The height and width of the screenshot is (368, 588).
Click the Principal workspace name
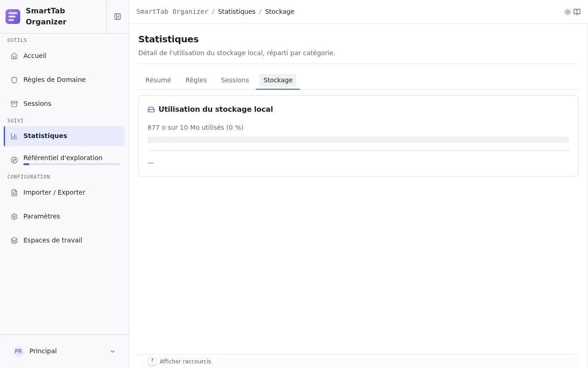click(x=43, y=351)
